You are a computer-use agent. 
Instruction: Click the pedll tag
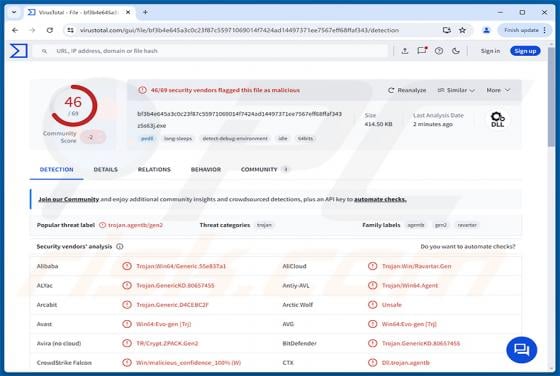click(147, 139)
